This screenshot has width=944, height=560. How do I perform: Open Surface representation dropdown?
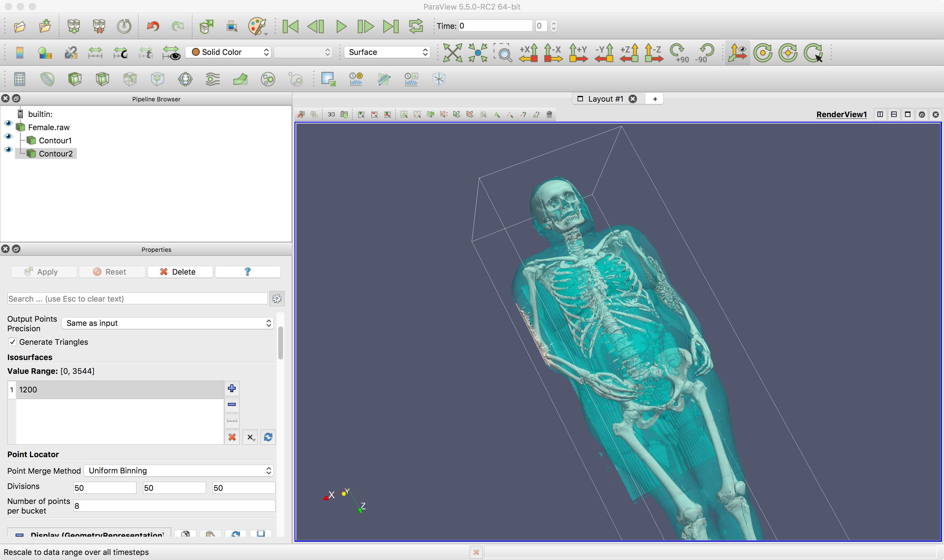click(387, 52)
